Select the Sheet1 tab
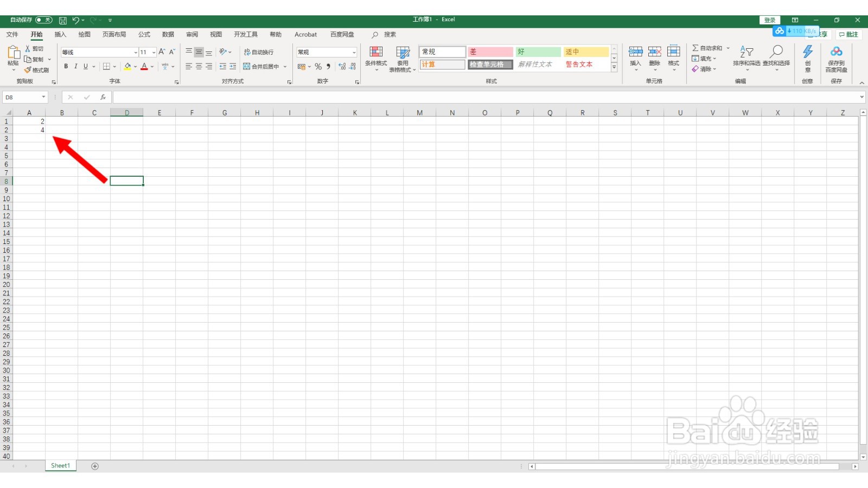Viewport: 868px width, 488px height. tap(60, 466)
